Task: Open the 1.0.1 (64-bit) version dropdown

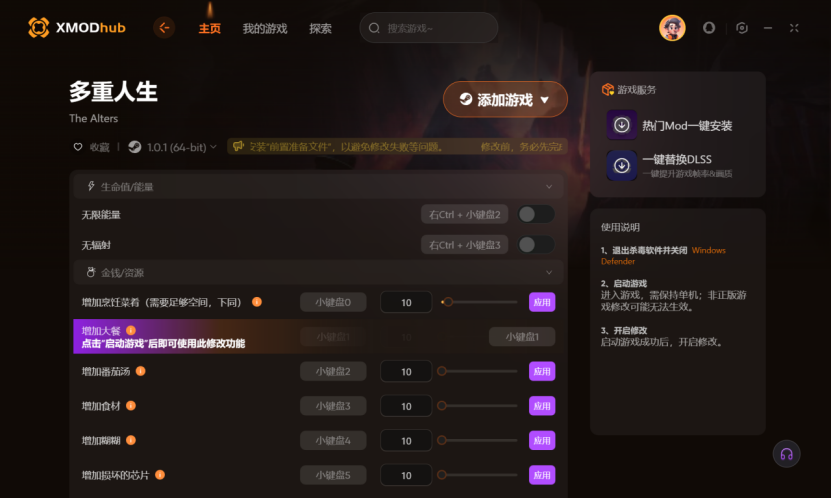Action: 172,147
